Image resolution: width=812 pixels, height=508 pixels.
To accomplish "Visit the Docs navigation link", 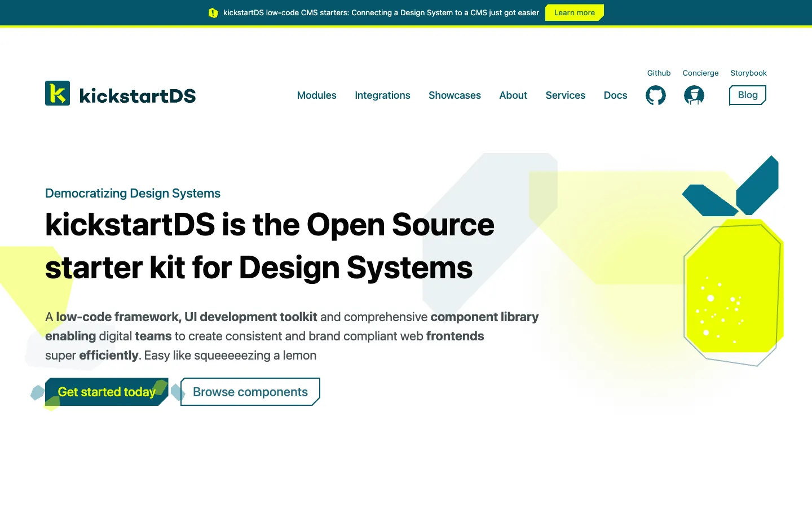I will [x=615, y=95].
